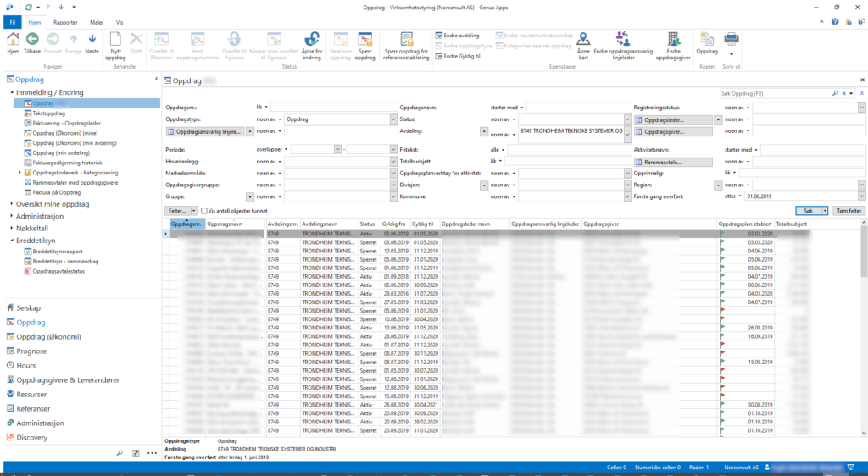The image size is (868, 476).
Task: Click Åpne for endring icon
Action: 311,39
